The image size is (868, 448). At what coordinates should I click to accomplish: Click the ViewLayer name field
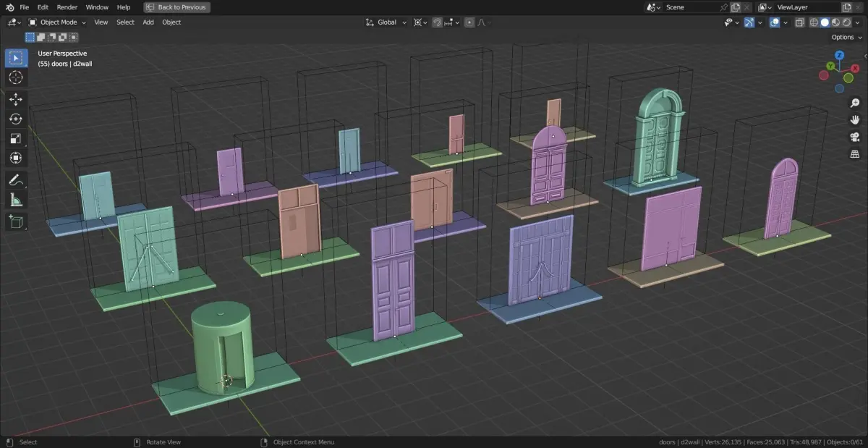(807, 7)
